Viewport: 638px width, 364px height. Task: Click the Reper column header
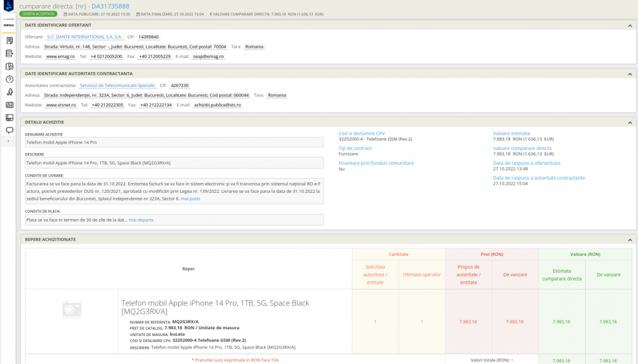188,269
